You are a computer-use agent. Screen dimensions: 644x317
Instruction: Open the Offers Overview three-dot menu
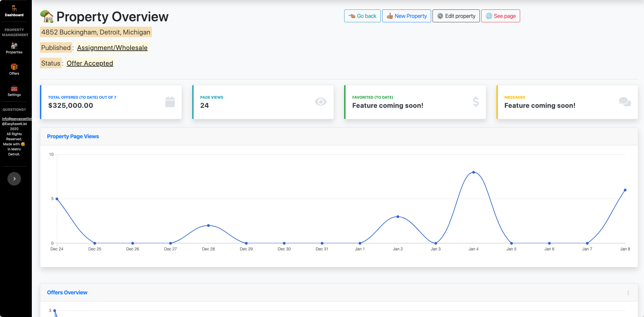[x=628, y=293]
